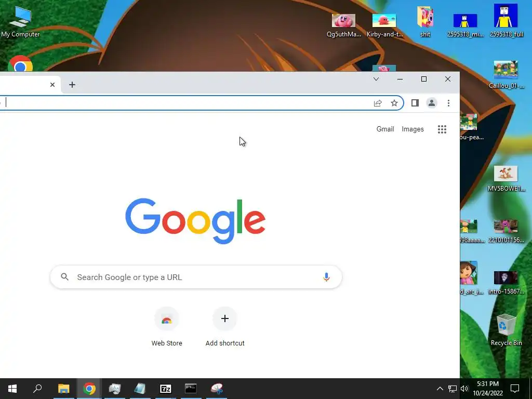Open the notepad-like taskbar app
Screen dimensions: 532x399
pos(140,389)
